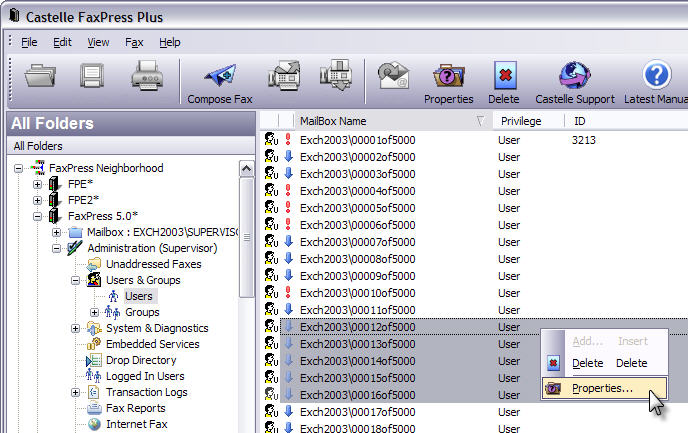Open the Fax menu
The height and width of the screenshot is (433, 688).
pyautogui.click(x=134, y=42)
